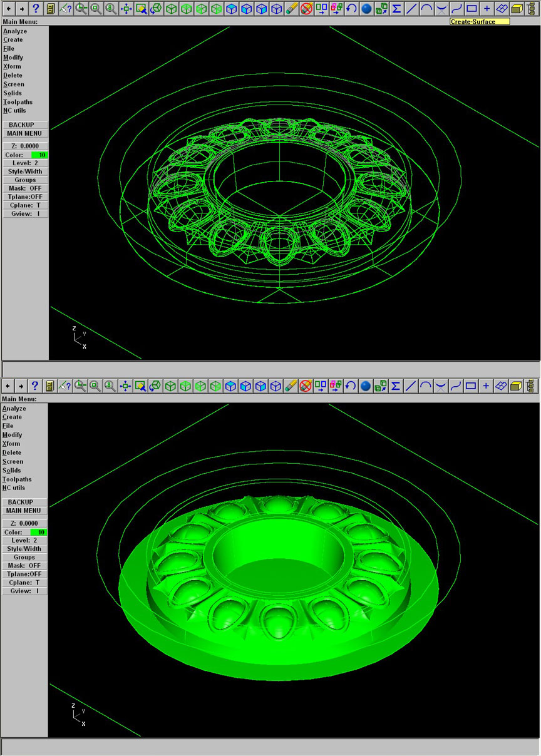Click the Undo arrow icon in bottom toolbar
The width and height of the screenshot is (541, 756).
click(351, 386)
